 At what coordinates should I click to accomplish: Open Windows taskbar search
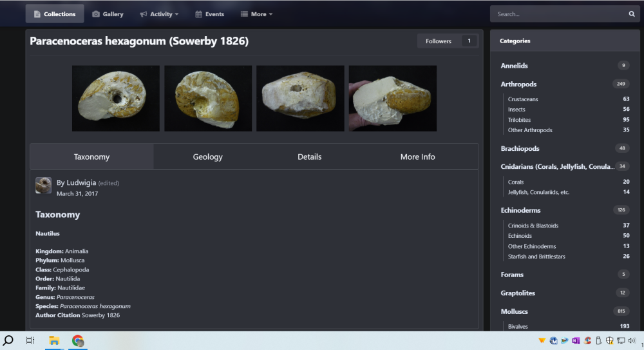tap(9, 340)
